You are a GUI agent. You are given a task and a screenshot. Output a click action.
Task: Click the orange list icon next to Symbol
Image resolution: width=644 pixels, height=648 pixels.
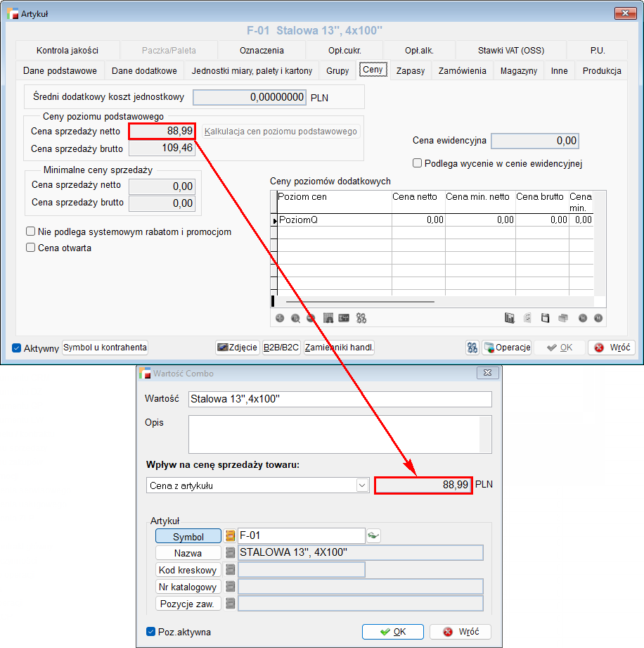click(230, 536)
